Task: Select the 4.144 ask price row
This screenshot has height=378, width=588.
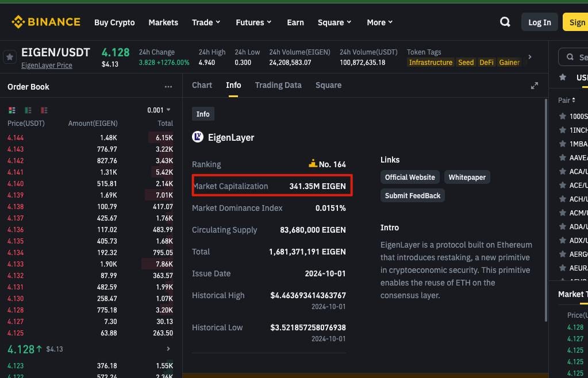Action: [x=90, y=137]
